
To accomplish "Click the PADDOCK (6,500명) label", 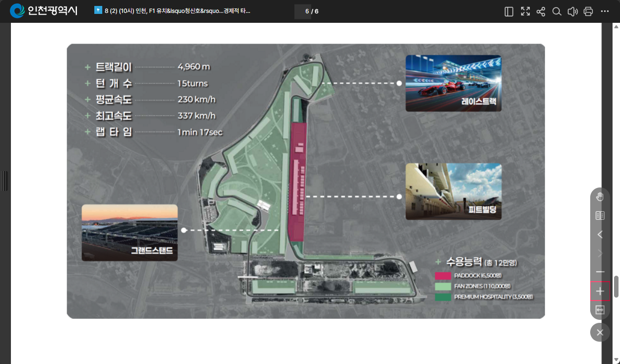I will [477, 276].
